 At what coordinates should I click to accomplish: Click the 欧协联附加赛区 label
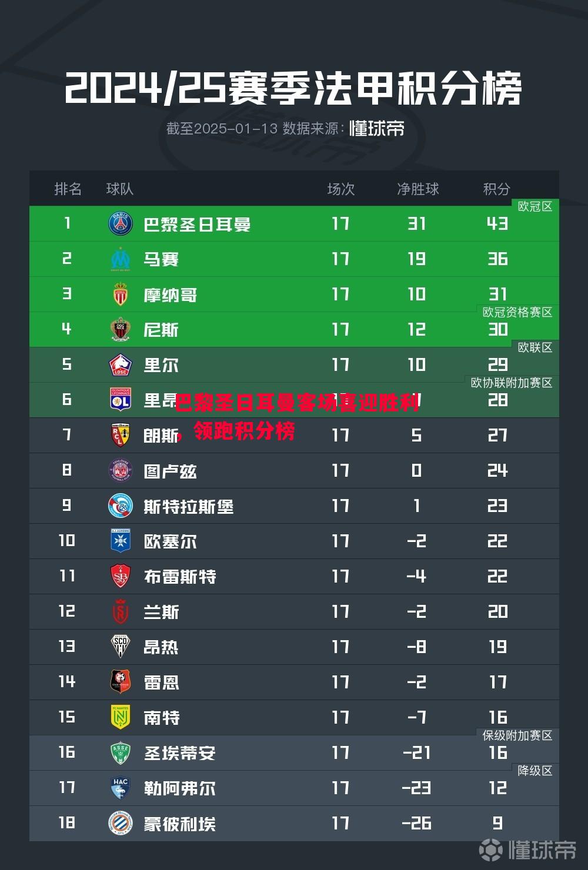coord(511,383)
